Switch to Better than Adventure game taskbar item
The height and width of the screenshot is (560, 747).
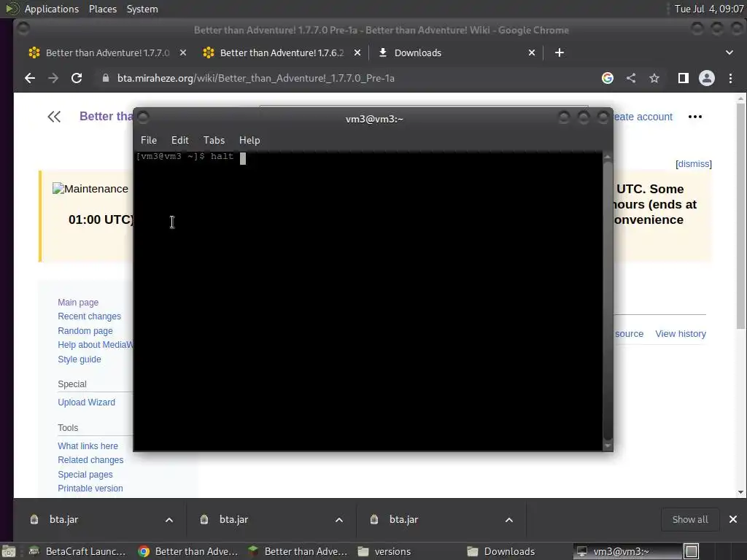tap(298, 551)
